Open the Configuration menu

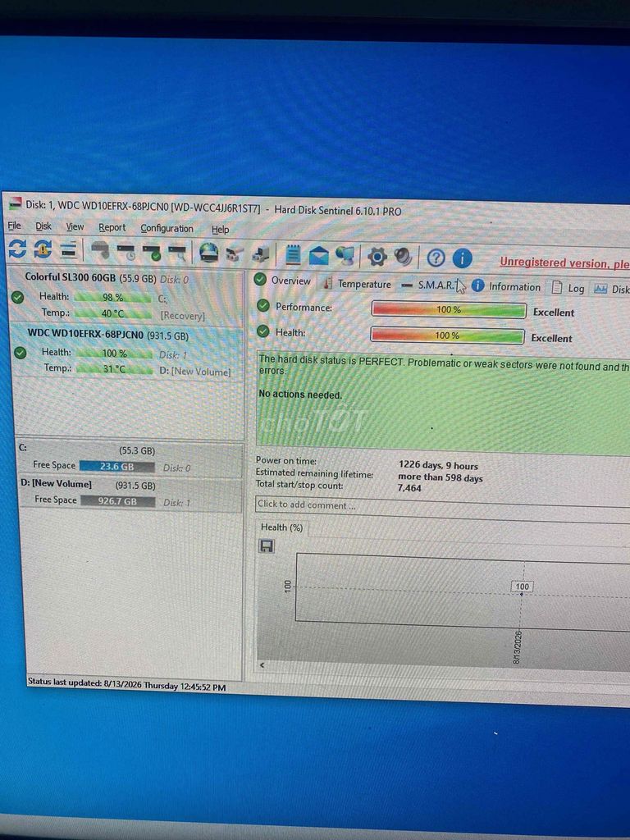click(x=167, y=229)
